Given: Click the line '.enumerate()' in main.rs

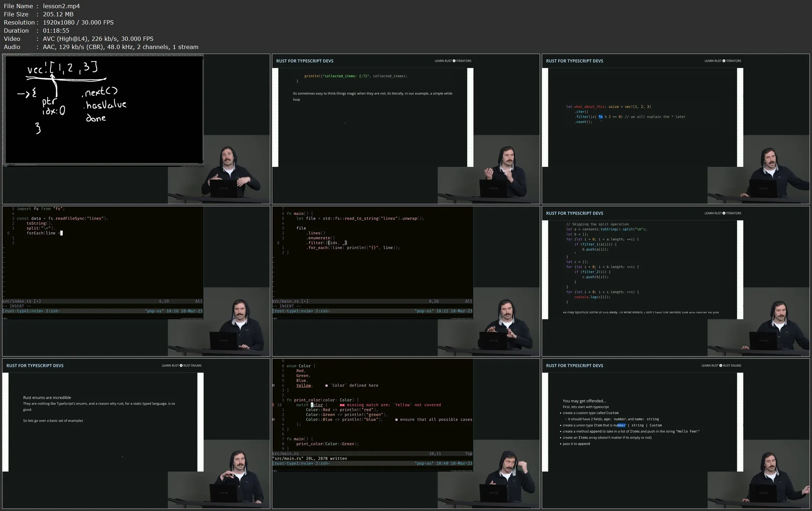Looking at the screenshot, I should coord(320,238).
